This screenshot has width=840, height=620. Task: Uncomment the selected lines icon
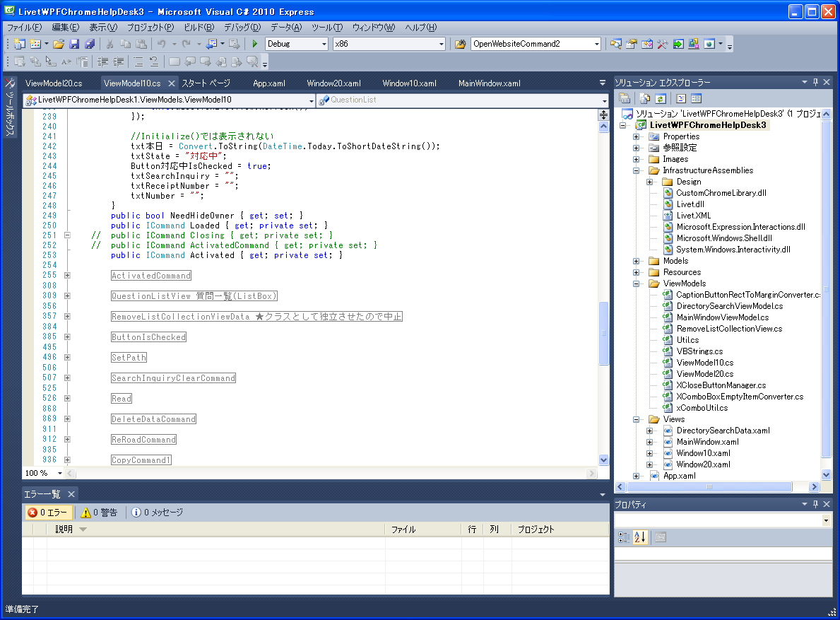tap(154, 62)
